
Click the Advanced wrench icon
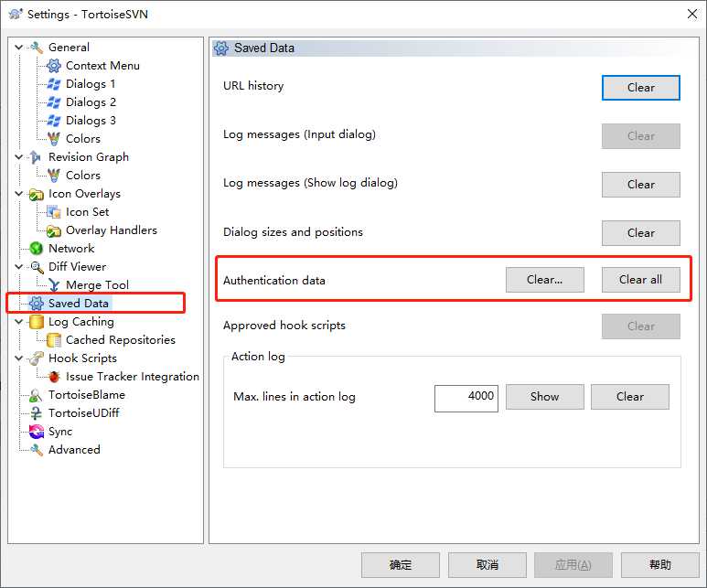(x=36, y=450)
